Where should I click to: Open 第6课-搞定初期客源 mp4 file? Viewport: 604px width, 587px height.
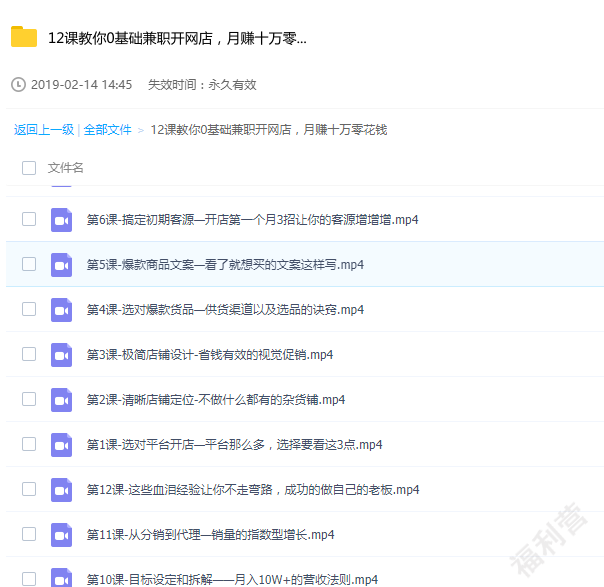click(x=252, y=220)
